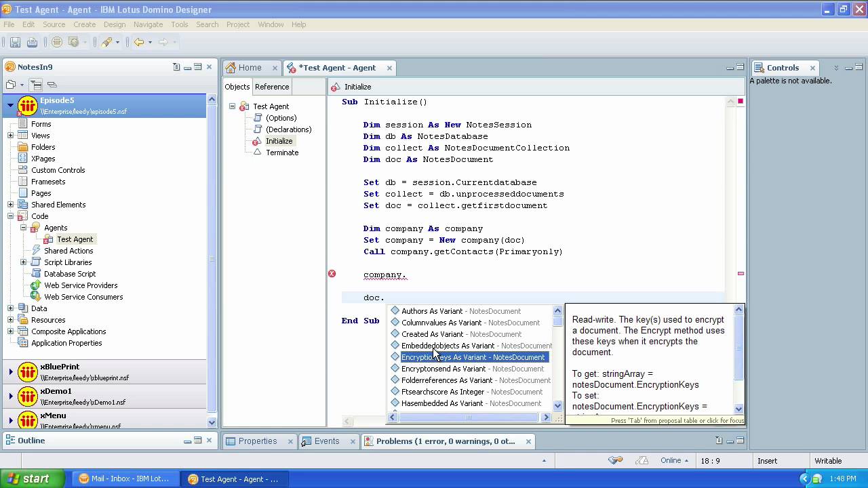
Task: Switch to the Home tab
Action: pos(250,68)
